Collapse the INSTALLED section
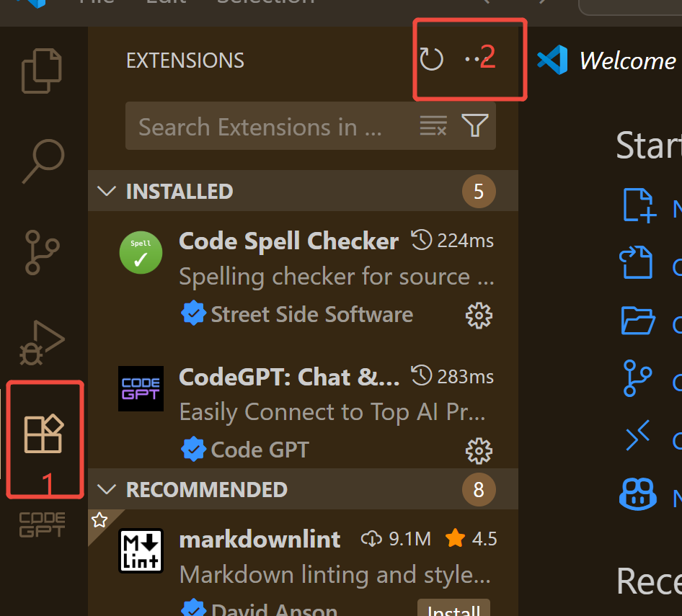Viewport: 682px width, 616px height. (107, 191)
